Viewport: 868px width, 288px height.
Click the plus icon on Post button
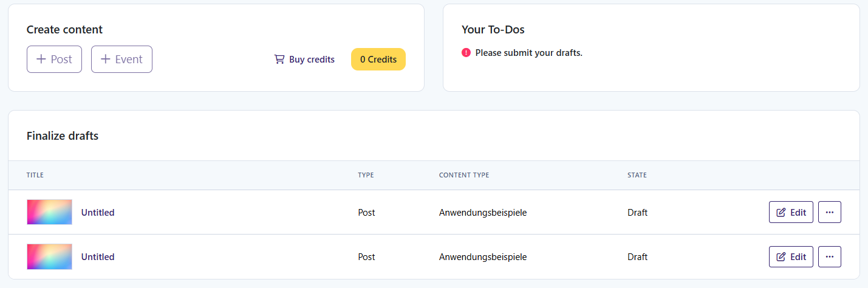(x=41, y=60)
